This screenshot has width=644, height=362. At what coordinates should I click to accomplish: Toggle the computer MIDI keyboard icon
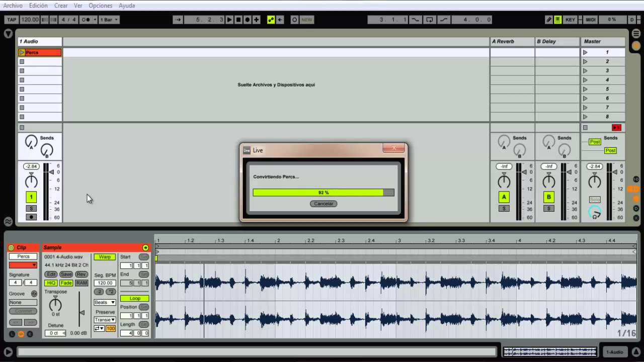[x=557, y=20]
